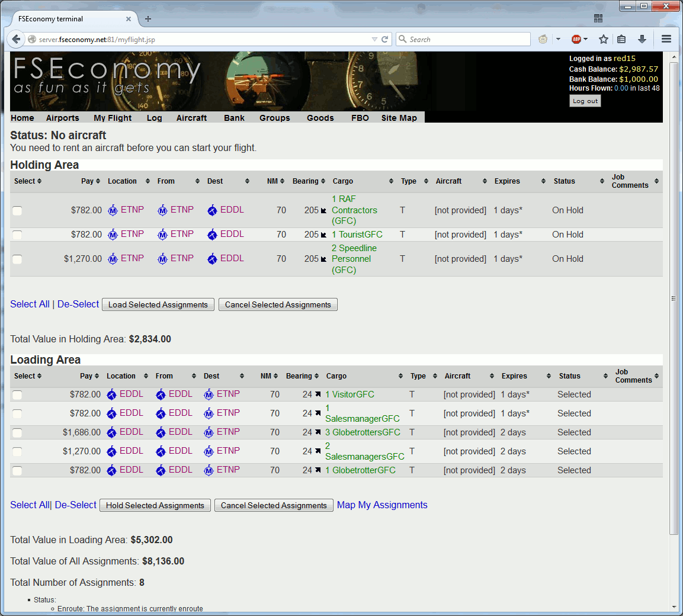Click ETNP destination icon in 1 GlobetrotterGFC row

(x=209, y=470)
